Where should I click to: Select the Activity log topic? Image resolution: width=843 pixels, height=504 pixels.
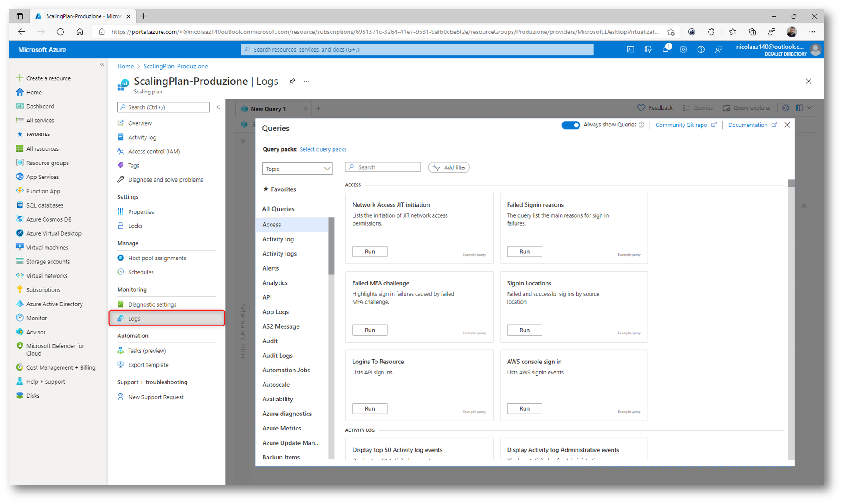pyautogui.click(x=278, y=239)
